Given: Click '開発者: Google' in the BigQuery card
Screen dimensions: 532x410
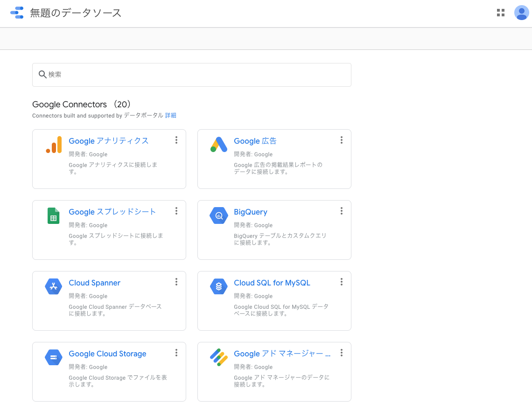Looking at the screenshot, I should tap(253, 225).
